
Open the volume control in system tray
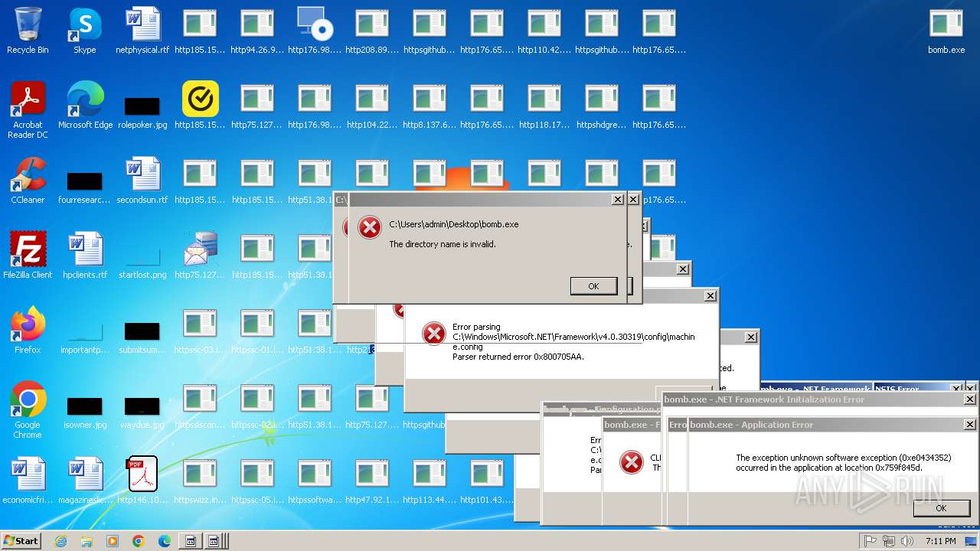click(x=909, y=541)
